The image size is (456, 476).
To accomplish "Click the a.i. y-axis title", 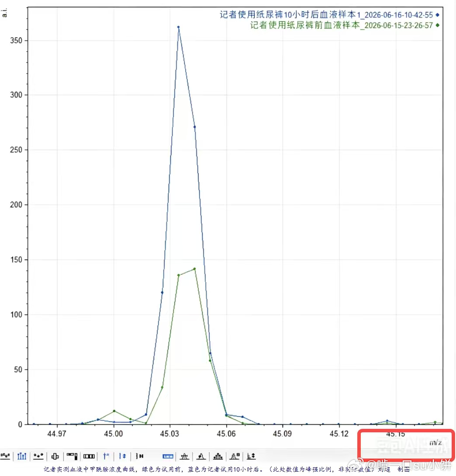I will (4, 13).
